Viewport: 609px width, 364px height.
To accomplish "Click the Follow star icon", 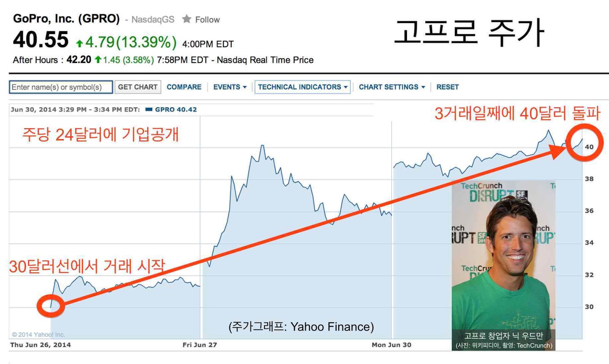I will click(187, 19).
